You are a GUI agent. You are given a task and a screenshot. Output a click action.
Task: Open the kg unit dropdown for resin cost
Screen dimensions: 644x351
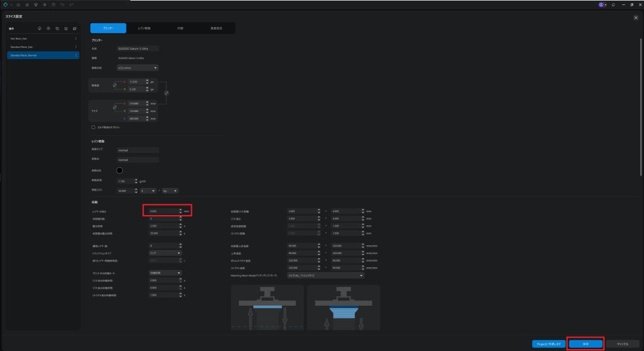[170, 191]
